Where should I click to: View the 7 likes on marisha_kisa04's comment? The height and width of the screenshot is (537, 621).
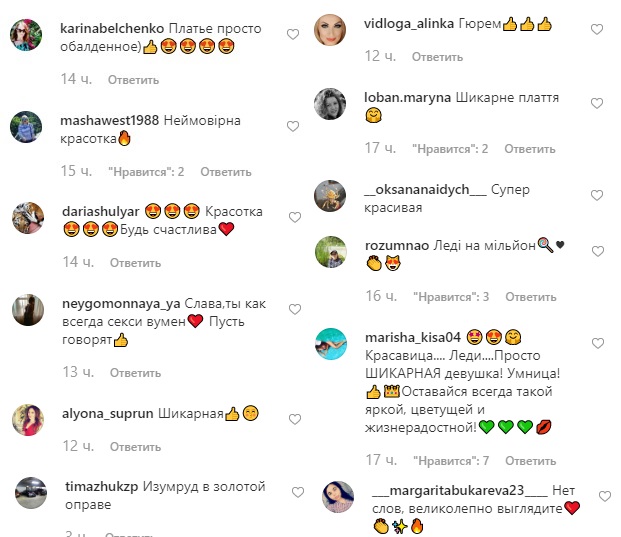click(451, 461)
